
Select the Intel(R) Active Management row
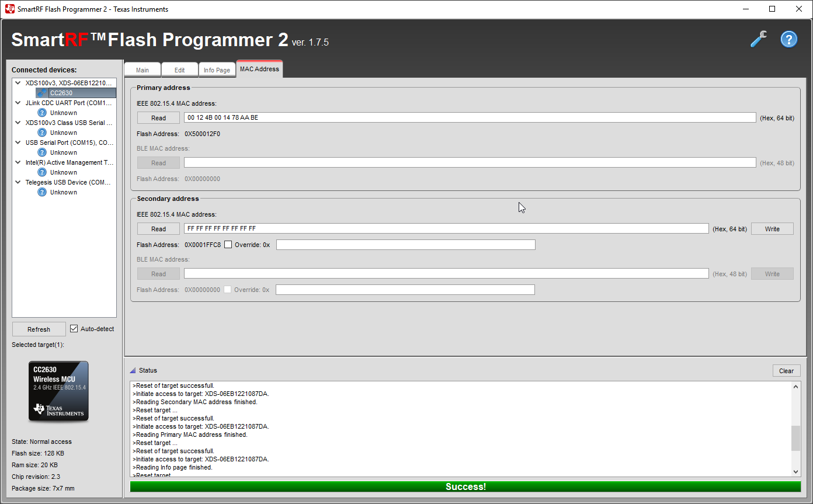point(70,162)
